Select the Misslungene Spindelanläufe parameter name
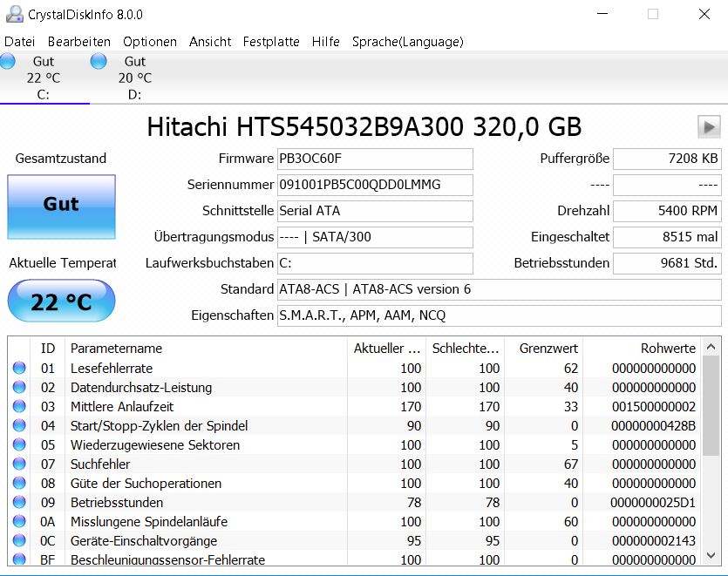The image size is (728, 576). [149, 522]
